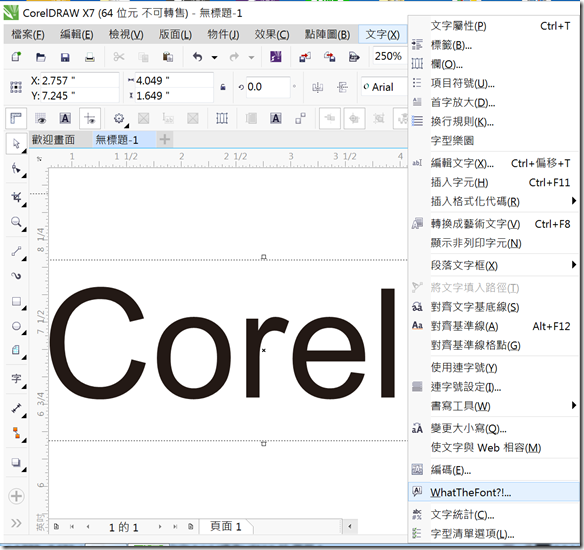584x550 pixels.
Task: Open the undo history dropdown arrow
Action: coord(215,57)
